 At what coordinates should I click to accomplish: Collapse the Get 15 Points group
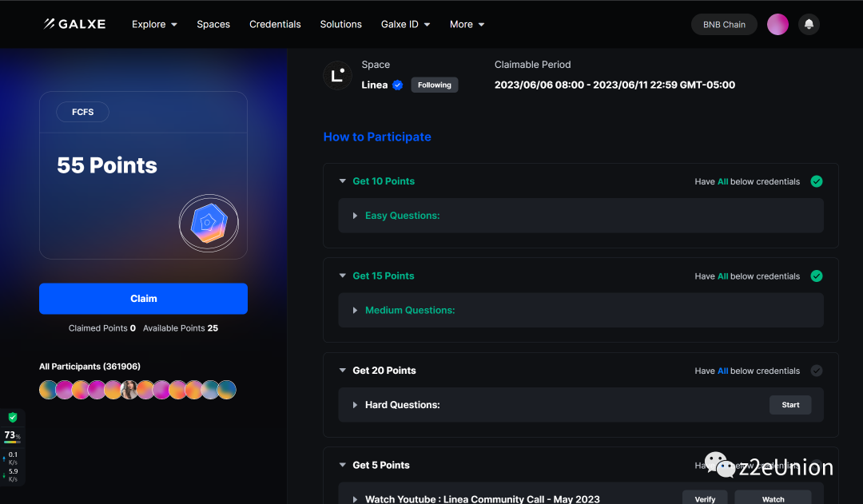click(343, 276)
